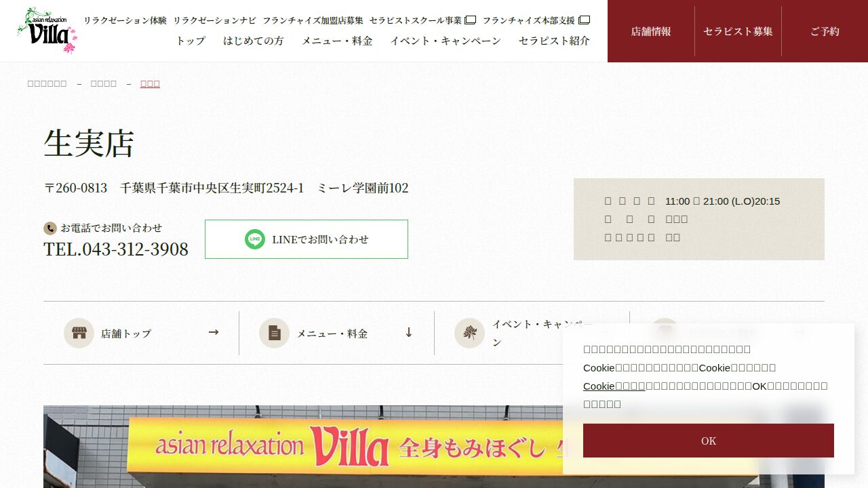868x488 pixels.
Task: Go to ご予約 reservation page
Action: pos(825,31)
